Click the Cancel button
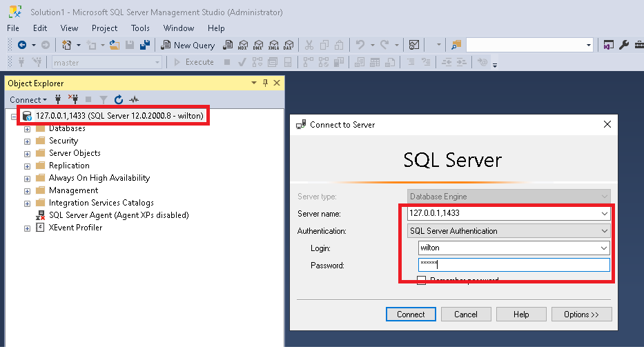 [x=466, y=315]
